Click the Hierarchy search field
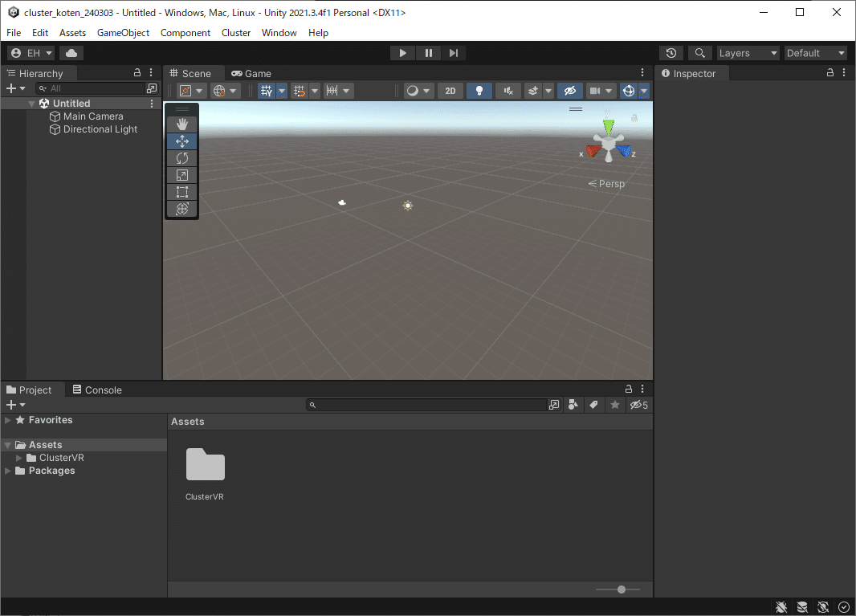This screenshot has height=616, width=856. point(90,88)
